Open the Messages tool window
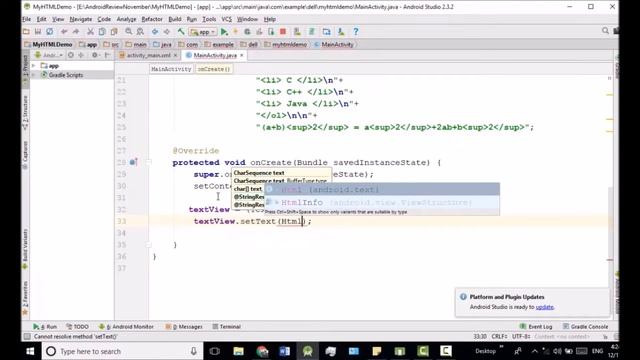The width and height of the screenshot is (640, 360). point(184,327)
